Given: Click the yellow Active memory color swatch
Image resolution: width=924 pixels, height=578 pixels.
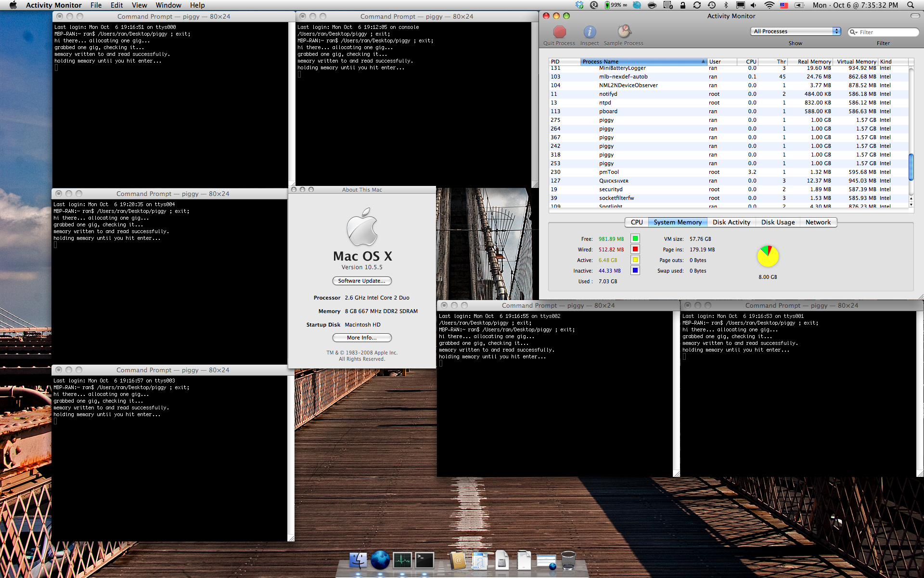Looking at the screenshot, I should (x=635, y=260).
